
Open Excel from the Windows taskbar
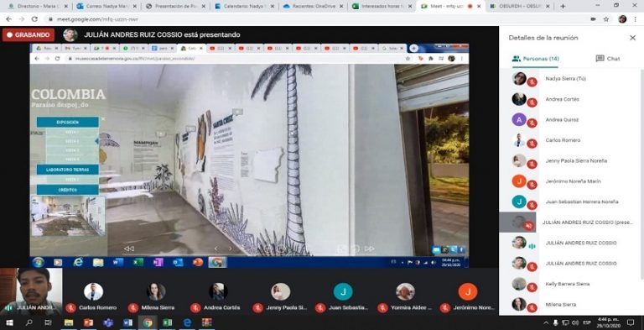167,322
